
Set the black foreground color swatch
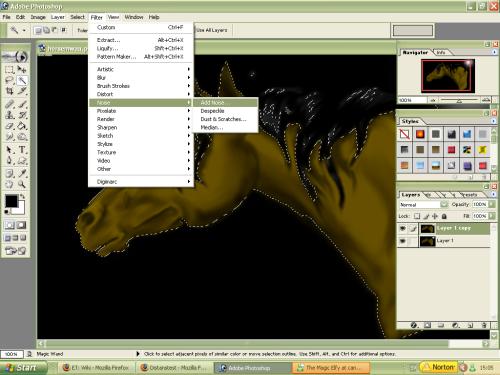pos(11,201)
